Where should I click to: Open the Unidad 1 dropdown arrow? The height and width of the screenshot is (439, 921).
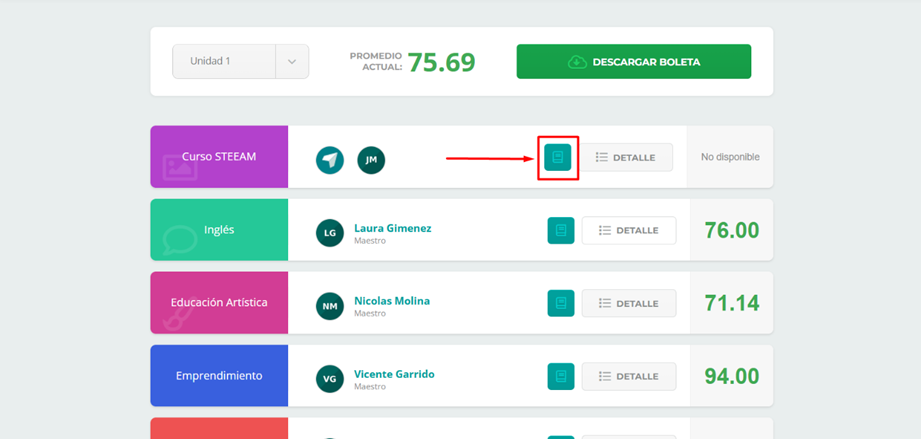point(292,61)
